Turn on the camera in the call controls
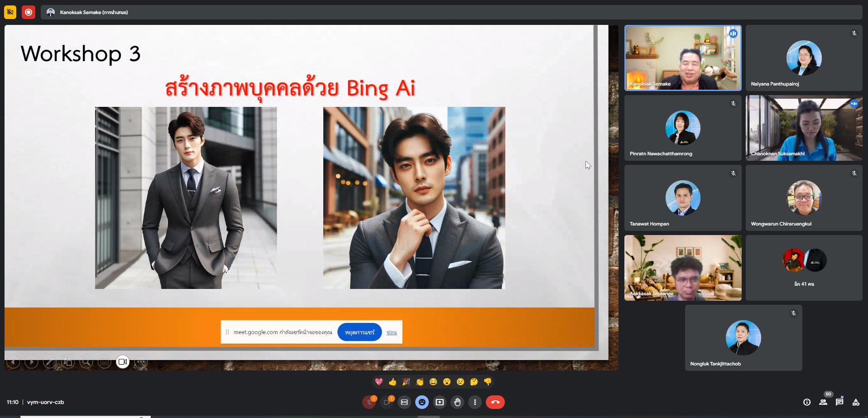The height and width of the screenshot is (418, 868). click(x=387, y=402)
